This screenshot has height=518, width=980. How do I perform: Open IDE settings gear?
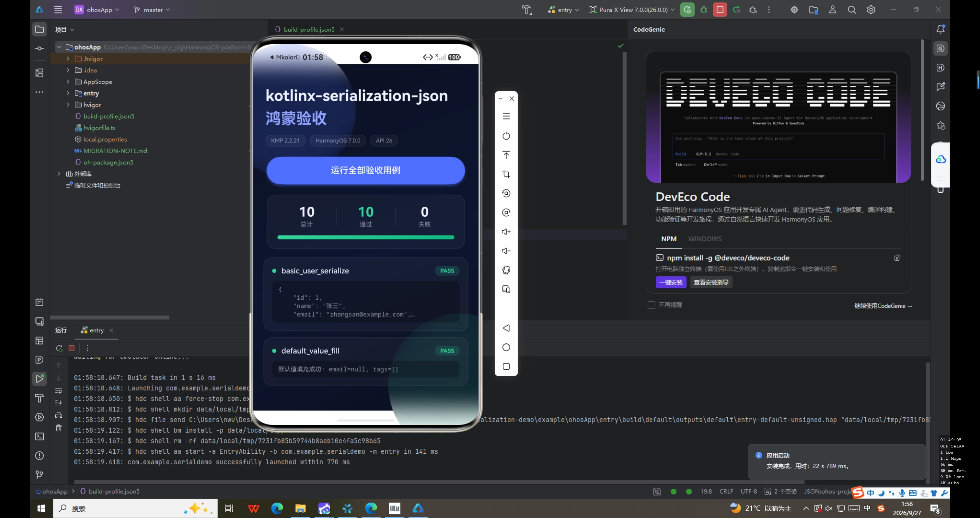point(871,9)
